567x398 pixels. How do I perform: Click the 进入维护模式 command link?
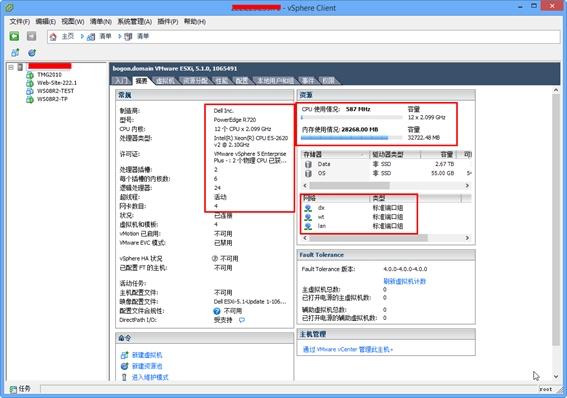tap(150, 377)
